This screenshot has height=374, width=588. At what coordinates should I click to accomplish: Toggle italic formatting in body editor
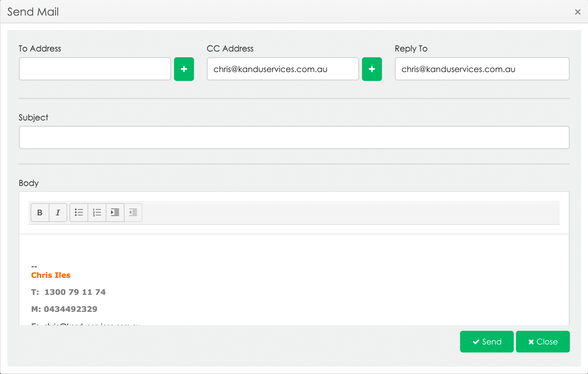click(58, 213)
